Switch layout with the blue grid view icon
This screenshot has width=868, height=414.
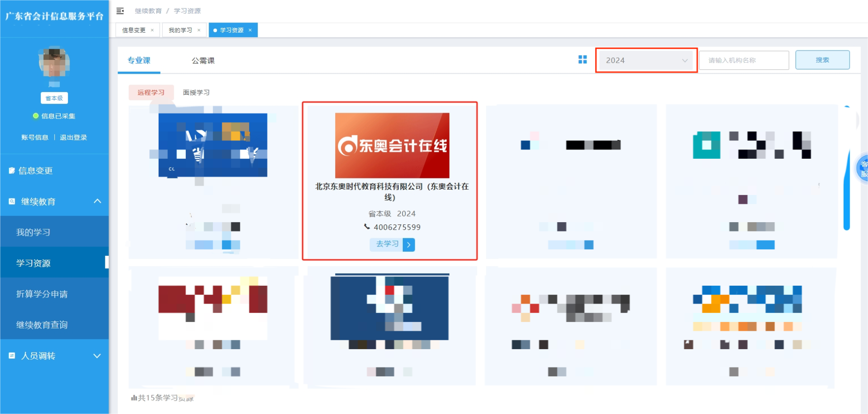click(x=582, y=59)
